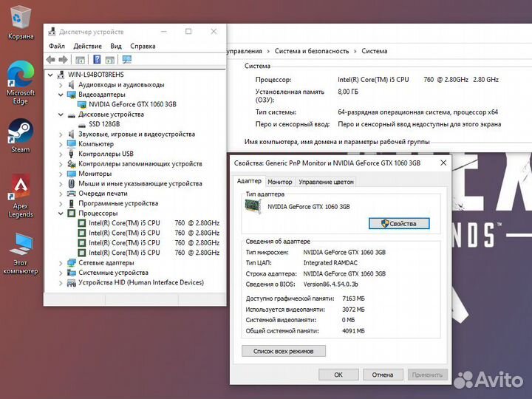Select Мыши и иные указывающие устройства row
Image resolution: width=532 pixels, height=399 pixels.
[134, 183]
